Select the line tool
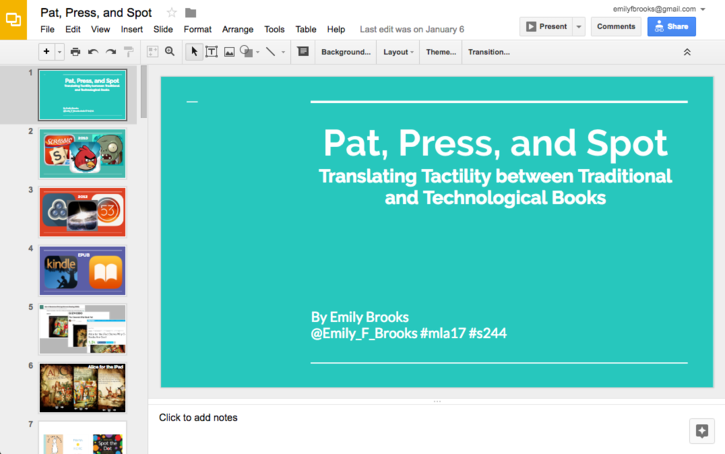The image size is (725, 454). click(x=271, y=52)
